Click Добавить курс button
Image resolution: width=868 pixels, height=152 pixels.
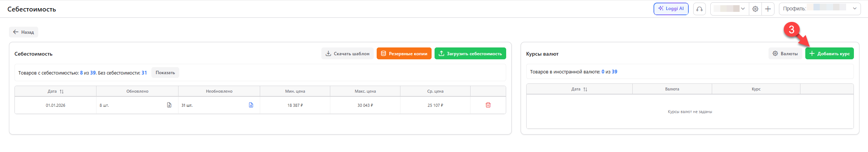click(829, 53)
